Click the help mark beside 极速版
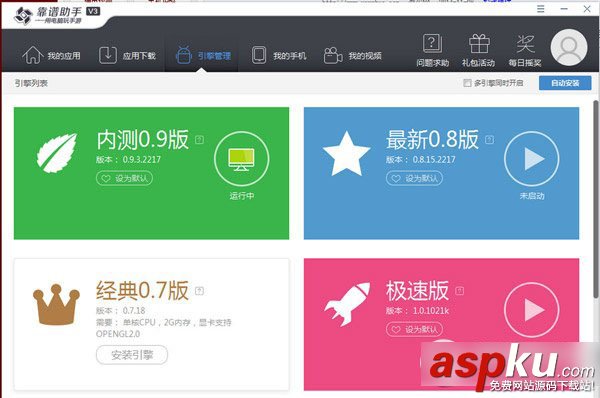This screenshot has width=600, height=398. [x=460, y=291]
